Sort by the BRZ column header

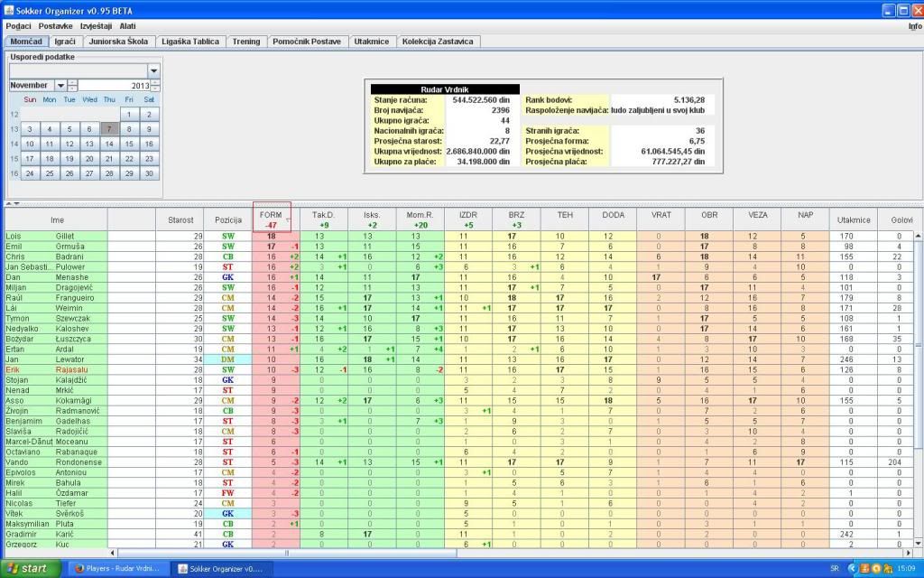point(516,219)
